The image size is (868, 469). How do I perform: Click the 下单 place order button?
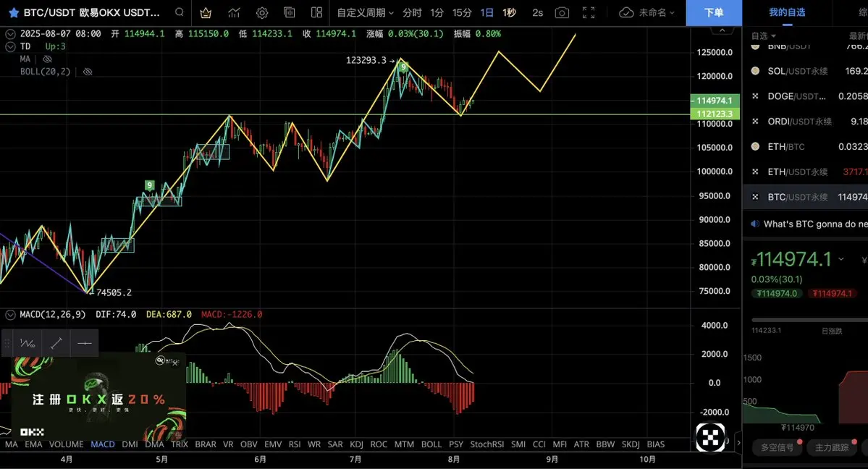tap(714, 13)
